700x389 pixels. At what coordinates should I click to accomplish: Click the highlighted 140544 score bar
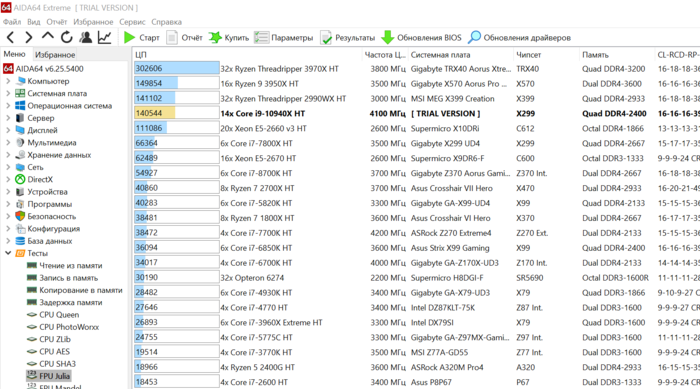176,113
